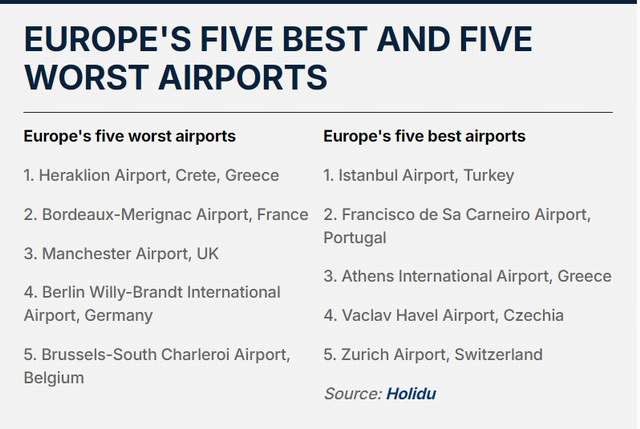
Task: Select the Athens International Airport, Greece entry
Action: pyautogui.click(x=468, y=276)
